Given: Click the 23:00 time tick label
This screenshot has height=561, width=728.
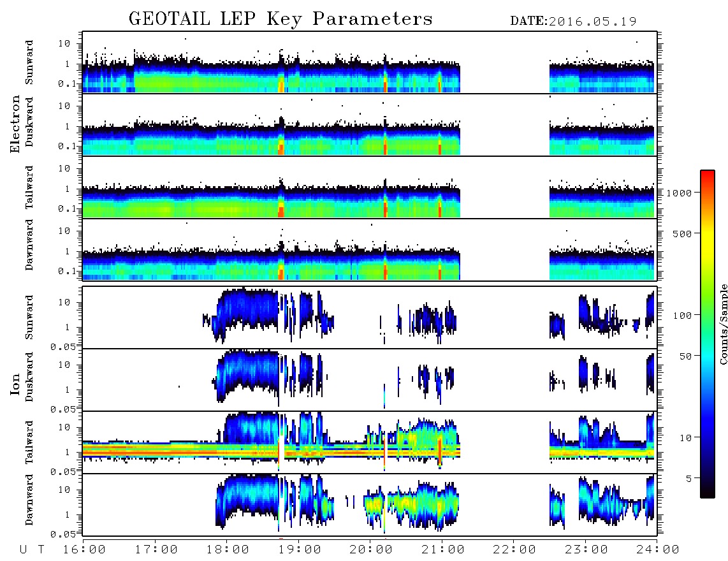Looking at the screenshot, I should pos(586,550).
